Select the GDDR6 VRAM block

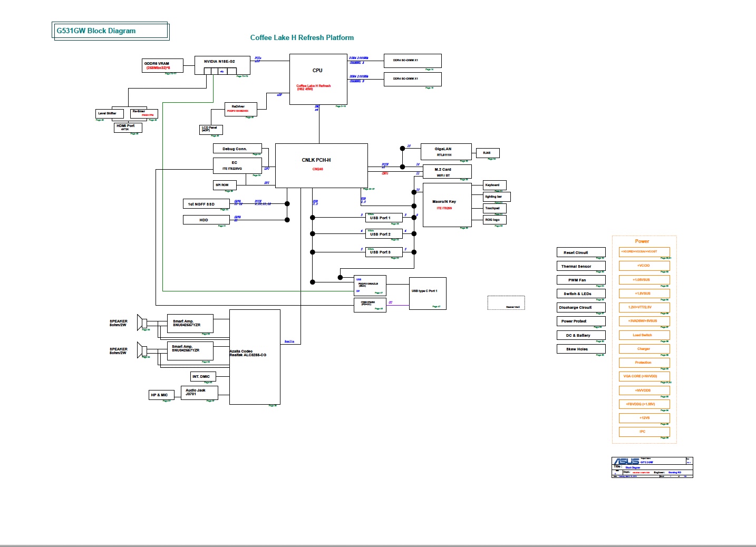[x=162, y=66]
